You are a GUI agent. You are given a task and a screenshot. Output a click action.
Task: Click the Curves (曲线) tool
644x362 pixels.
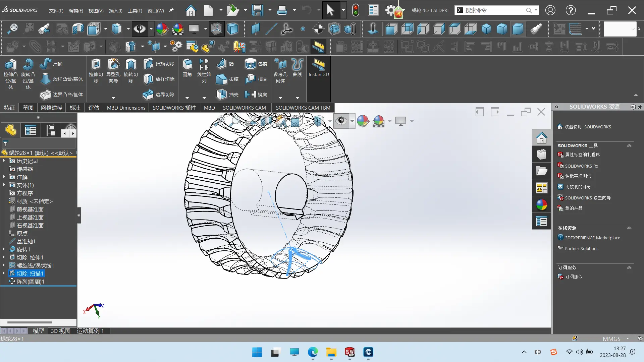298,67
